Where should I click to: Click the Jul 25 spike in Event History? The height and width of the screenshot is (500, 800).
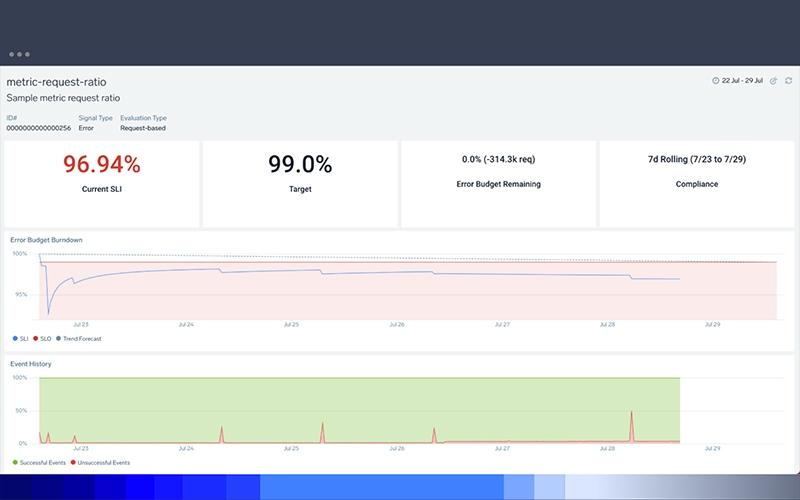click(322, 432)
